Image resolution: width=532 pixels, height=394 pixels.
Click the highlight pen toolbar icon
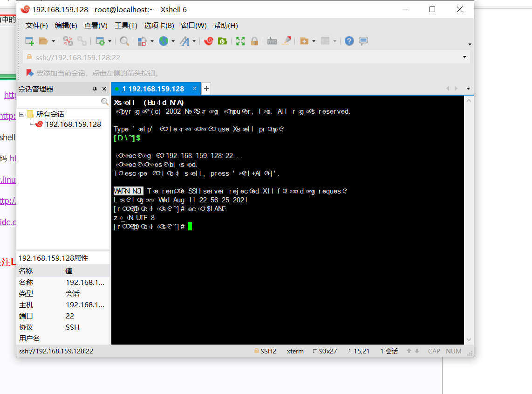[286, 41]
